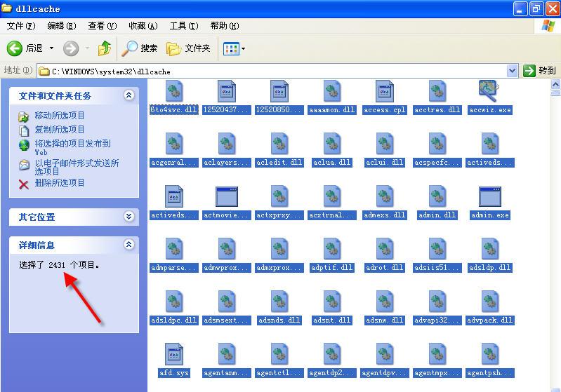Select the acledit.dll file icon
The height and width of the screenshot is (392, 561).
coord(279,144)
